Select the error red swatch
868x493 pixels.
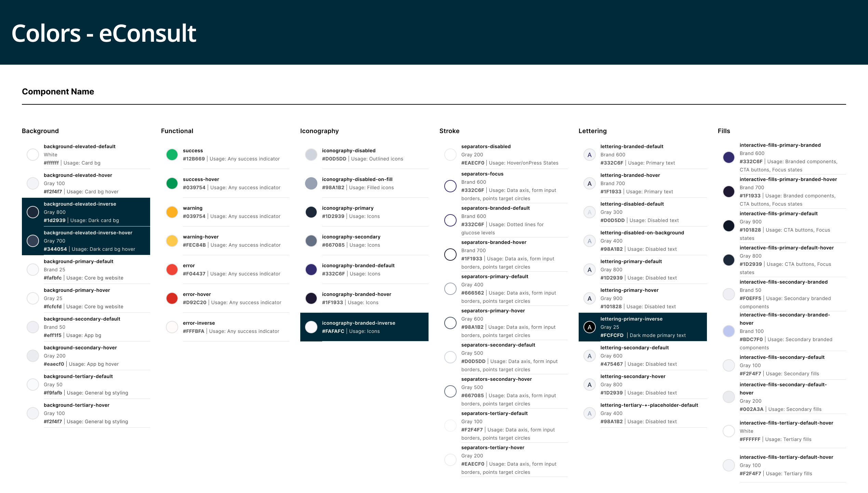tap(172, 270)
